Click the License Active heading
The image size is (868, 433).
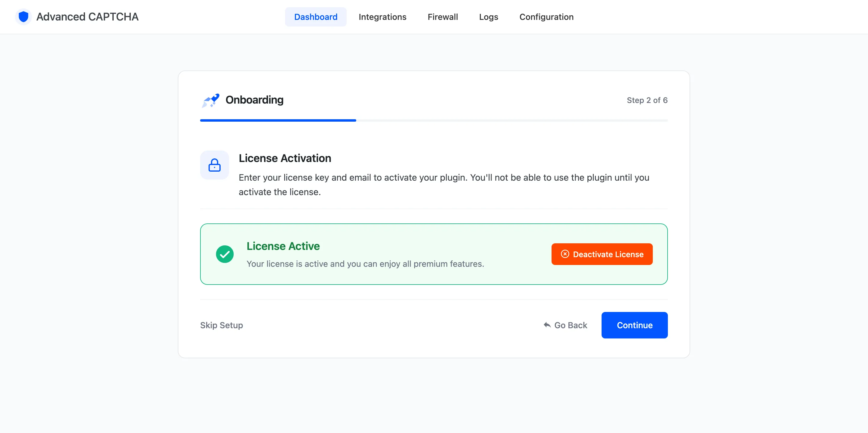pyautogui.click(x=283, y=246)
